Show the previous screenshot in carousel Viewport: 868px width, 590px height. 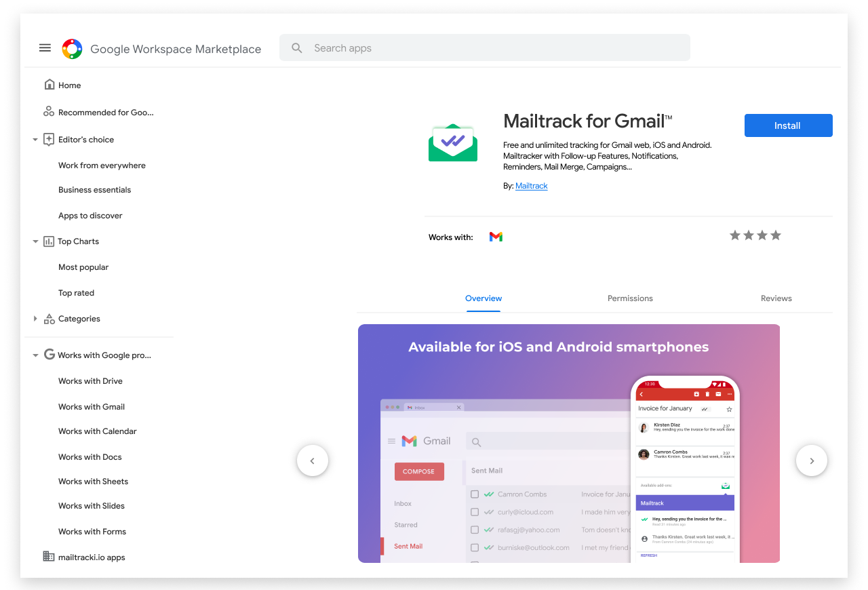[313, 461]
